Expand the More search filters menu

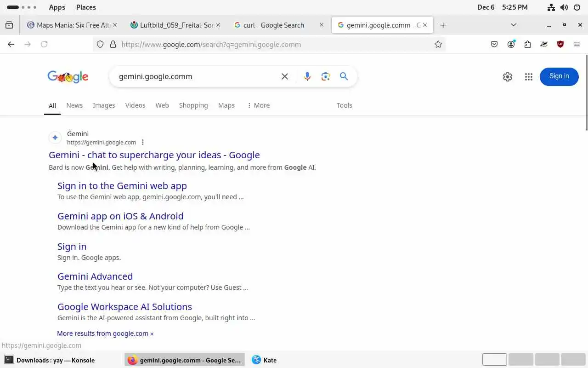tap(258, 105)
